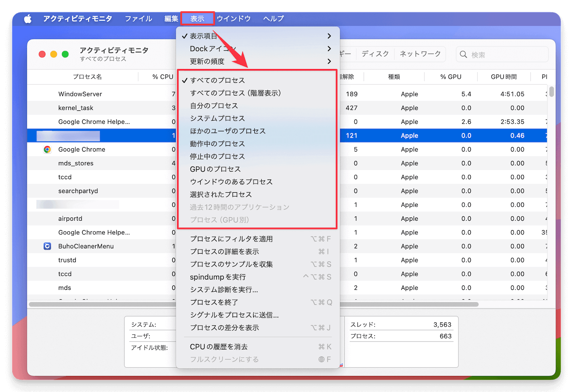Open the ウインドウ menu
The image size is (573, 392).
(x=234, y=19)
